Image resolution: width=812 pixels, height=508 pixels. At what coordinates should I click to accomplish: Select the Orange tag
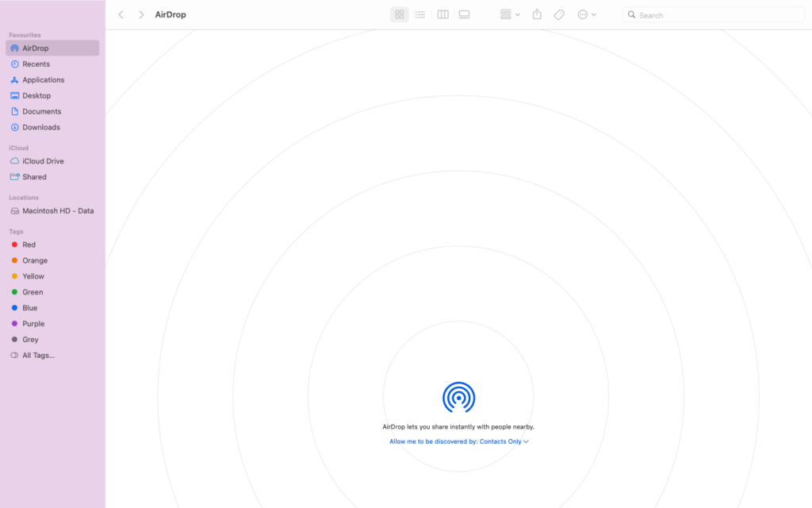(x=52, y=260)
